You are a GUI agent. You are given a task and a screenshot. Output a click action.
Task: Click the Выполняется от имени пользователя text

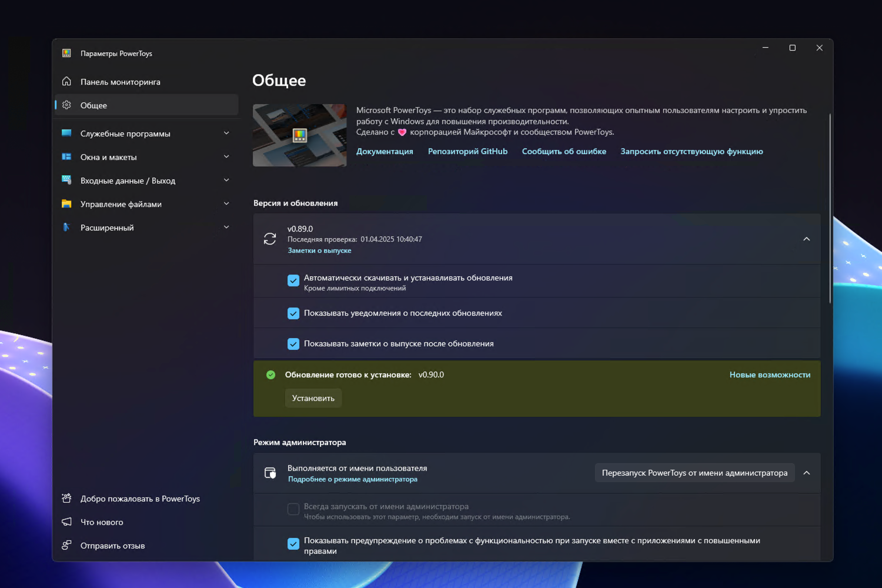pos(357,468)
